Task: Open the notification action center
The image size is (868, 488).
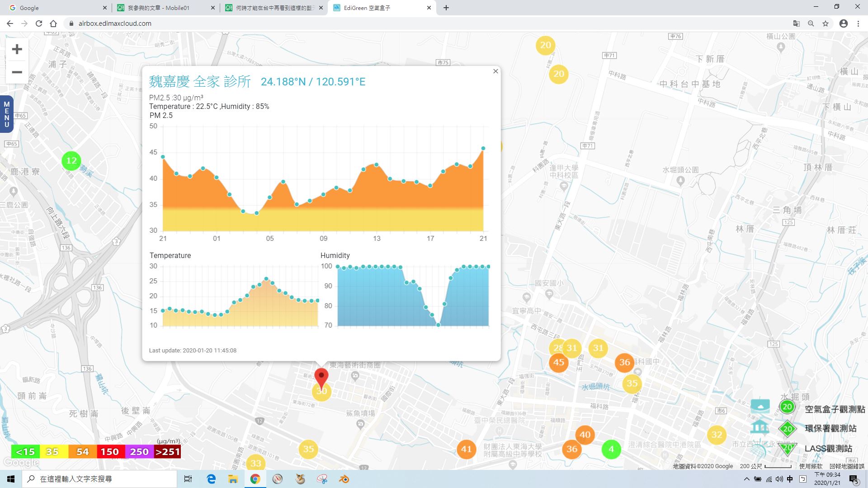Action: coord(854,479)
